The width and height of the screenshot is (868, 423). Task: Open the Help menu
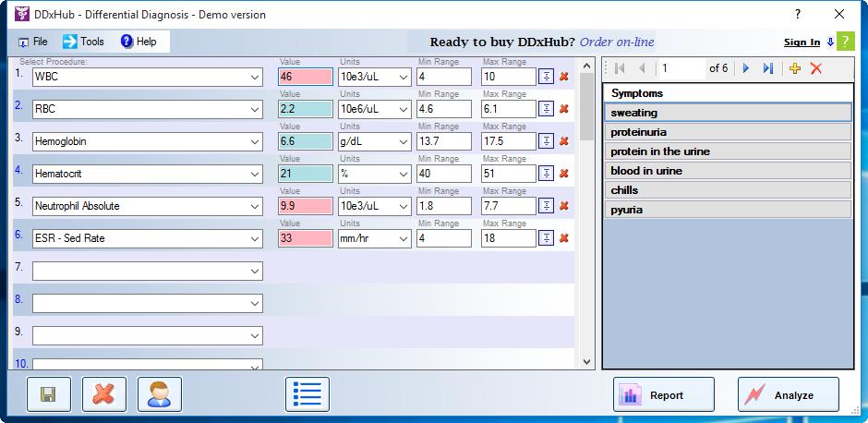pyautogui.click(x=139, y=42)
